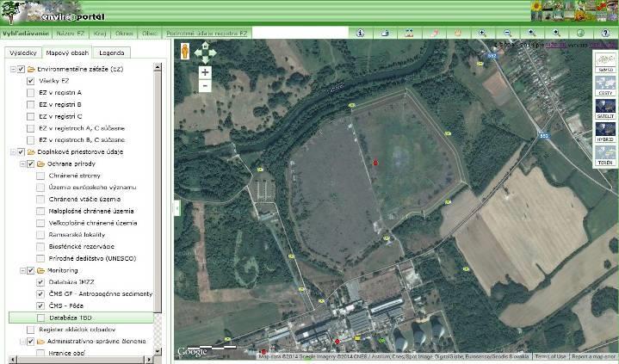619x364 pixels.
Task: Select ČMS - Pôda layer text
Action: (x=66, y=305)
